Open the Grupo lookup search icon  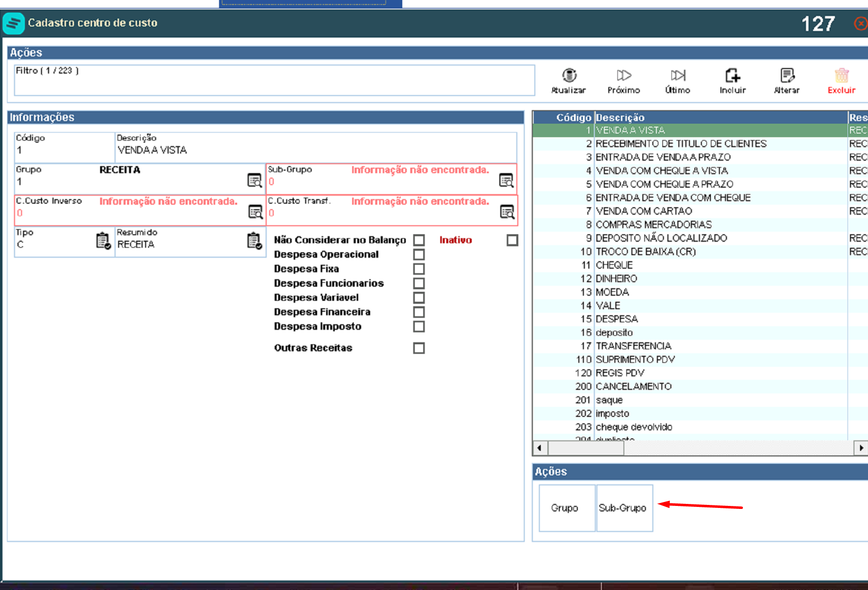click(x=255, y=180)
